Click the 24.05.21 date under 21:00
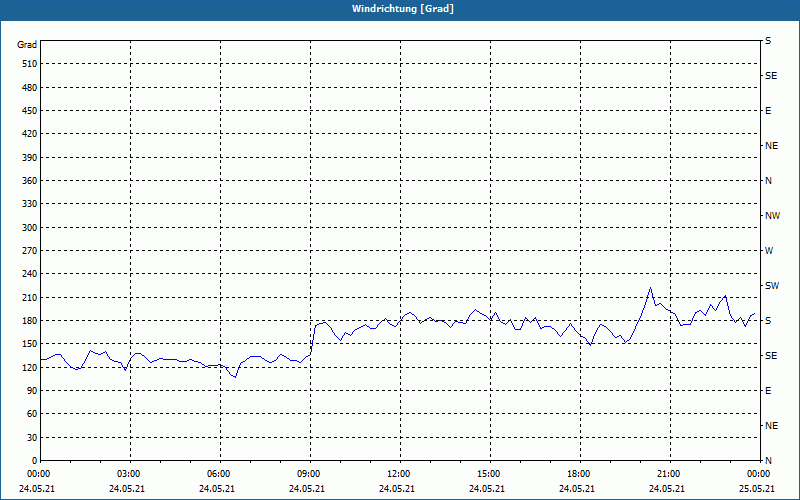The image size is (800, 500). coord(666,489)
